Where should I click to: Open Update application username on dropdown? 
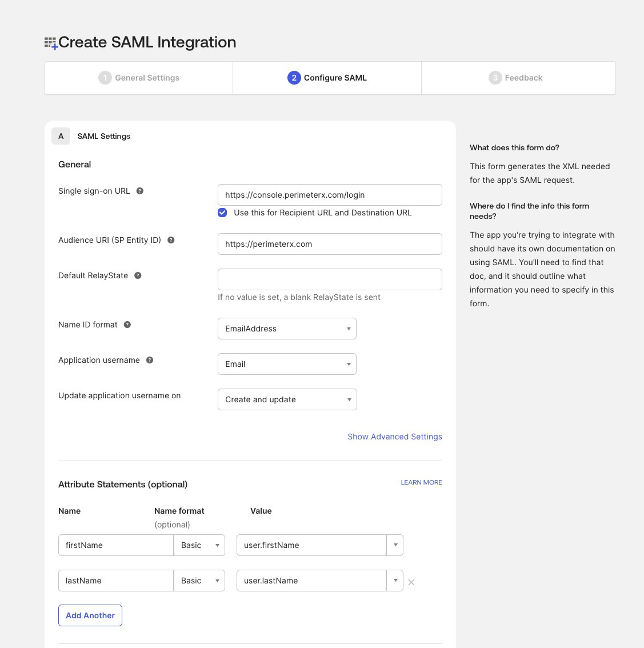click(287, 399)
